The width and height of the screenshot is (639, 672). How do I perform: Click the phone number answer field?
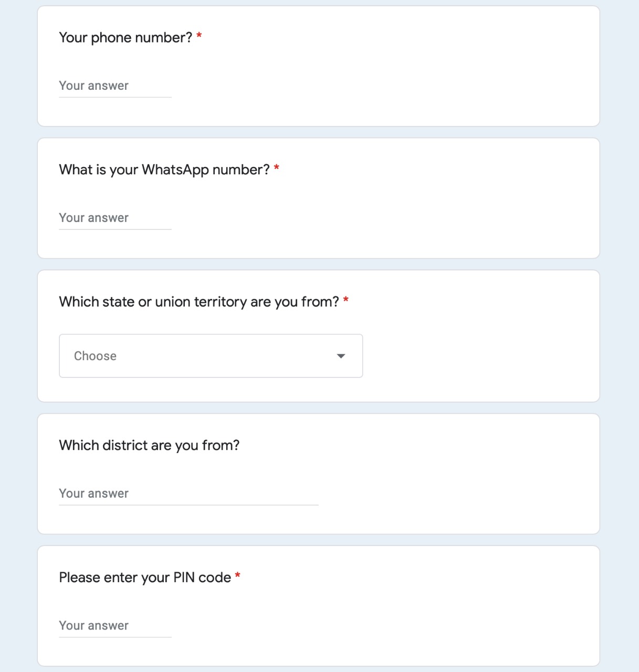click(115, 86)
